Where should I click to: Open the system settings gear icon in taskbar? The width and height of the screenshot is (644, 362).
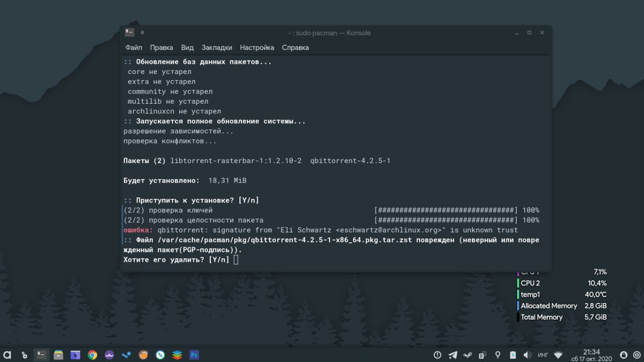(x=24, y=355)
